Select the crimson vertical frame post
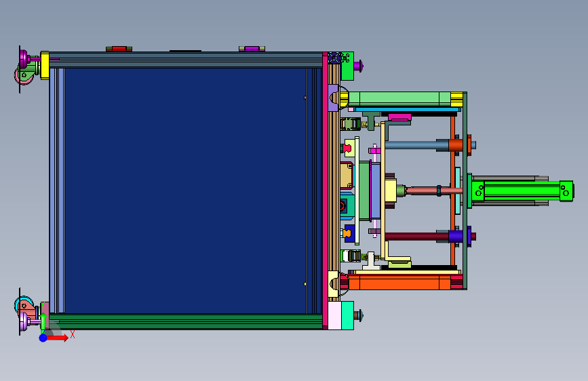Image resolution: width=588 pixels, height=381 pixels. tap(325, 191)
